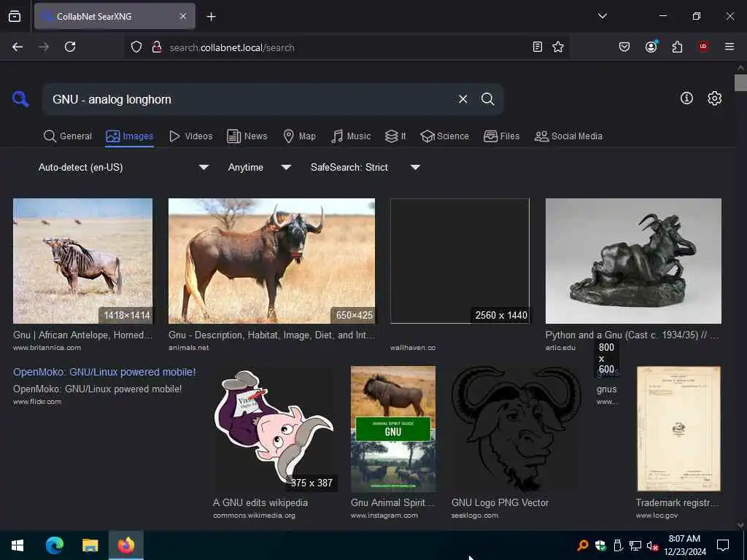Image resolution: width=747 pixels, height=560 pixels.
Task: Open the animals.net gnu thumbnail
Action: click(271, 261)
